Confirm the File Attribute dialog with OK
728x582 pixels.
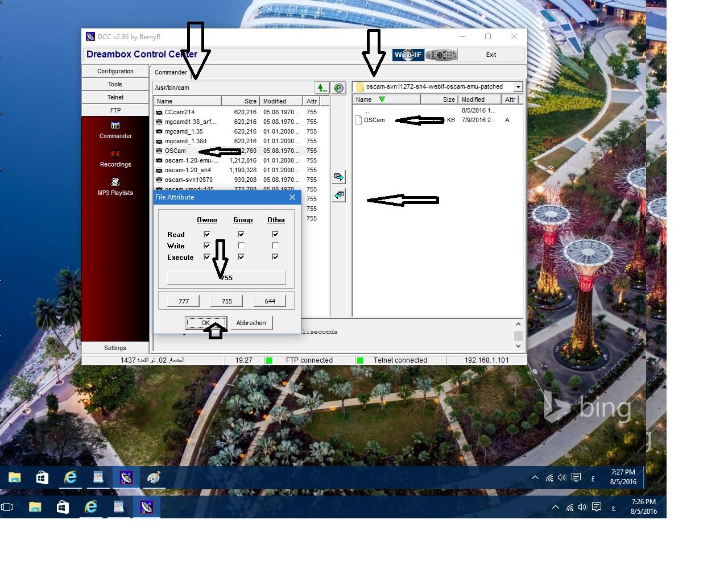(206, 323)
